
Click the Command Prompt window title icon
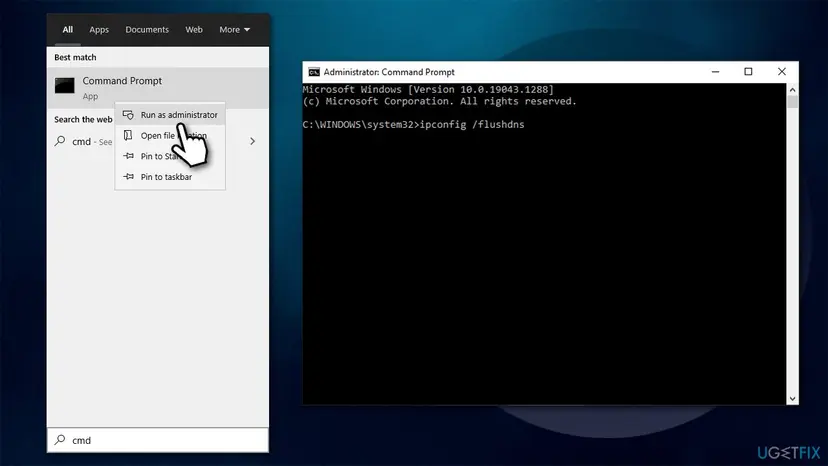(314, 72)
